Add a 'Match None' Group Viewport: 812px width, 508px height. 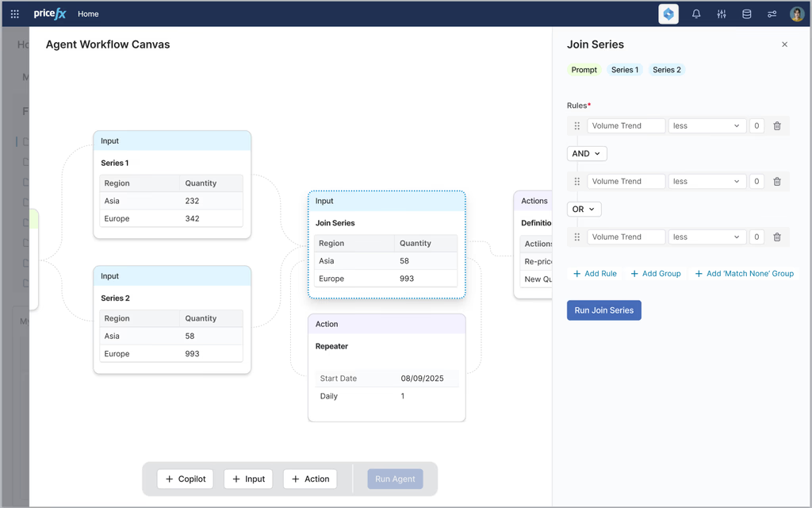[x=744, y=273]
